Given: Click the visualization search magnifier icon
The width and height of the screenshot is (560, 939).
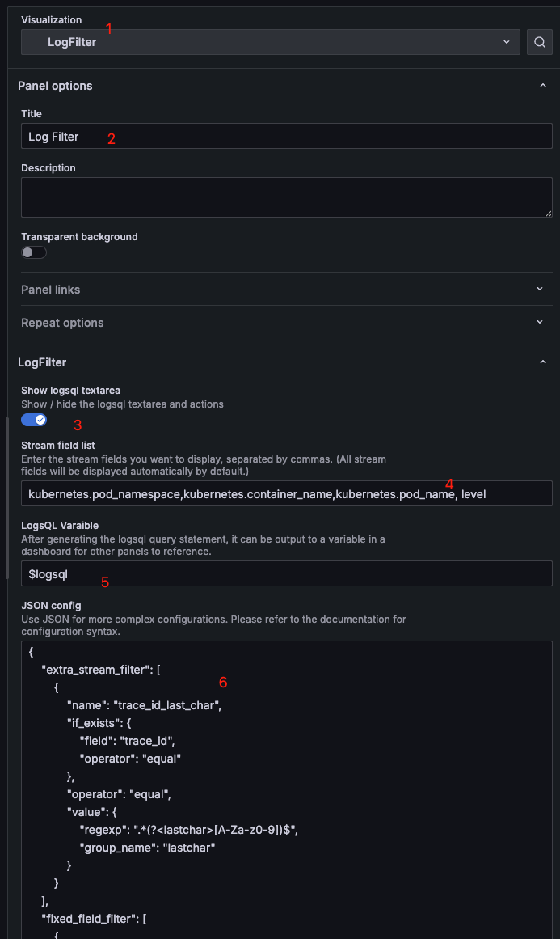Looking at the screenshot, I should [x=539, y=42].
